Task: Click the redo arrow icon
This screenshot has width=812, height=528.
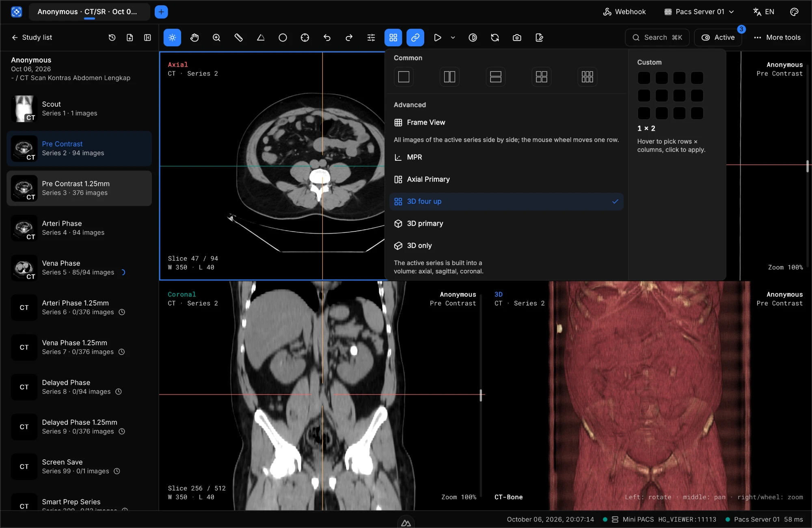Action: pos(349,38)
